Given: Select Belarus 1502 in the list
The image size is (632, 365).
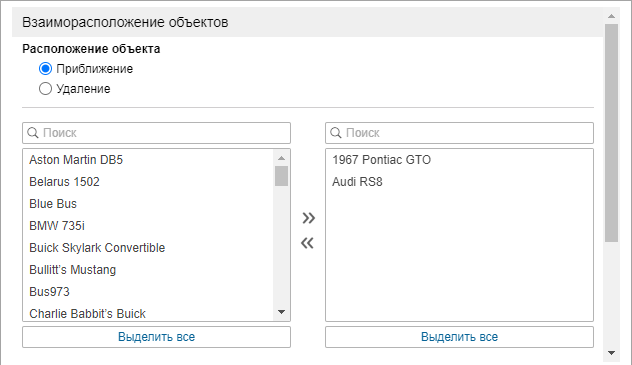Looking at the screenshot, I should coord(148,182).
